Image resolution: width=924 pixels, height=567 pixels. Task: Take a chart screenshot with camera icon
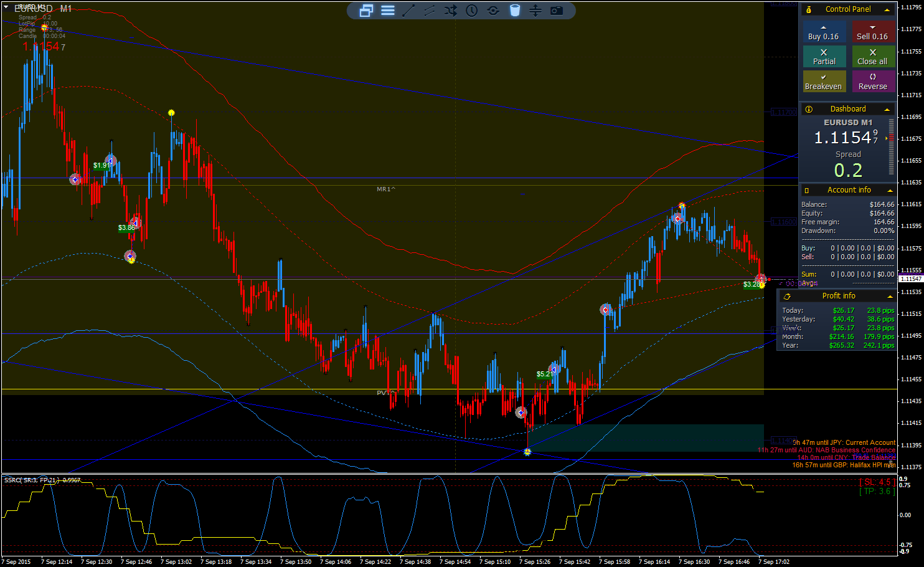click(557, 11)
